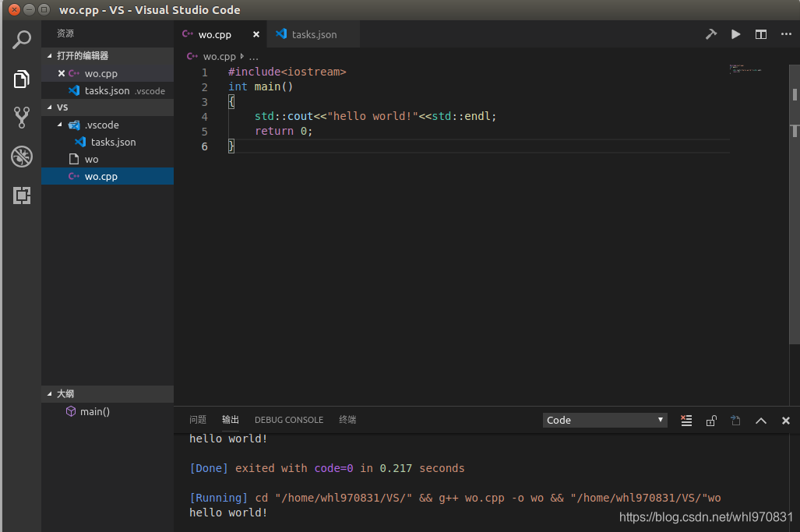Select the wo binary file in explorer

coord(107,159)
